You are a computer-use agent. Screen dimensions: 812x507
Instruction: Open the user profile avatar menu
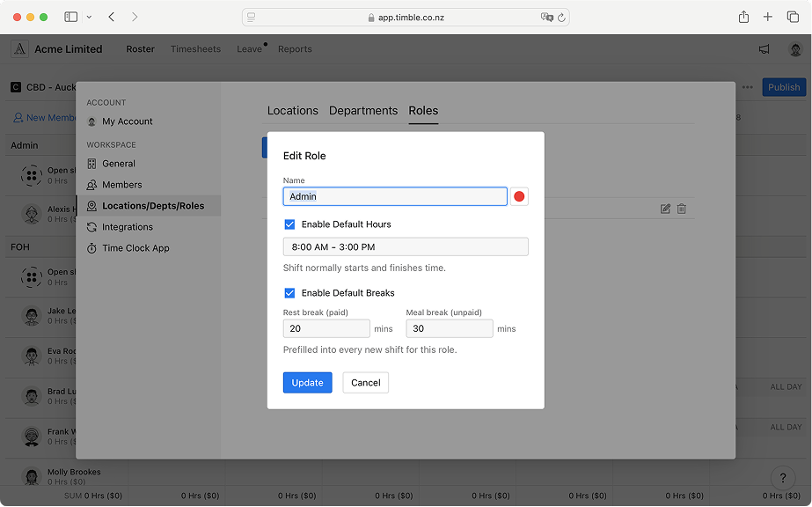(x=795, y=49)
